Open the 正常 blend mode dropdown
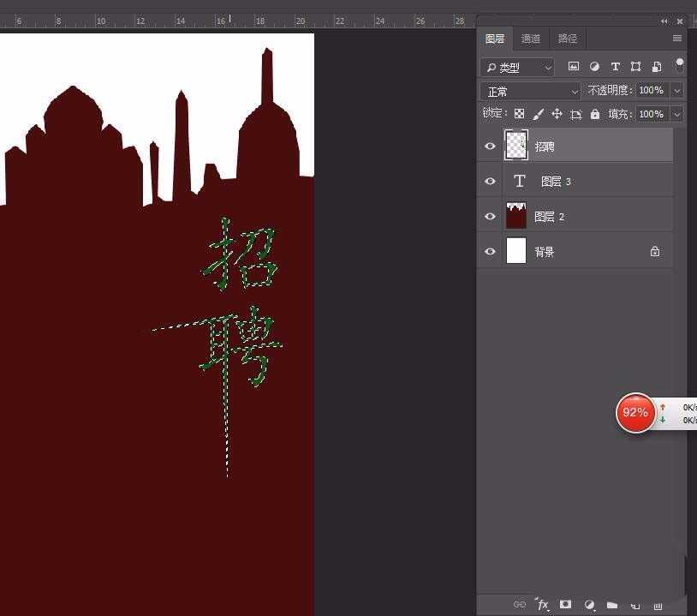Viewport: 697px width, 616px height. pyautogui.click(x=531, y=91)
